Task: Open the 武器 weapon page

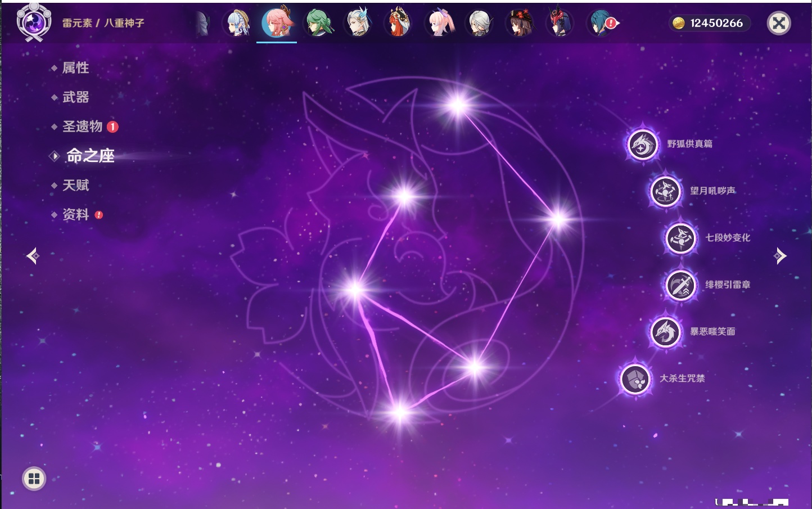Action: click(75, 97)
